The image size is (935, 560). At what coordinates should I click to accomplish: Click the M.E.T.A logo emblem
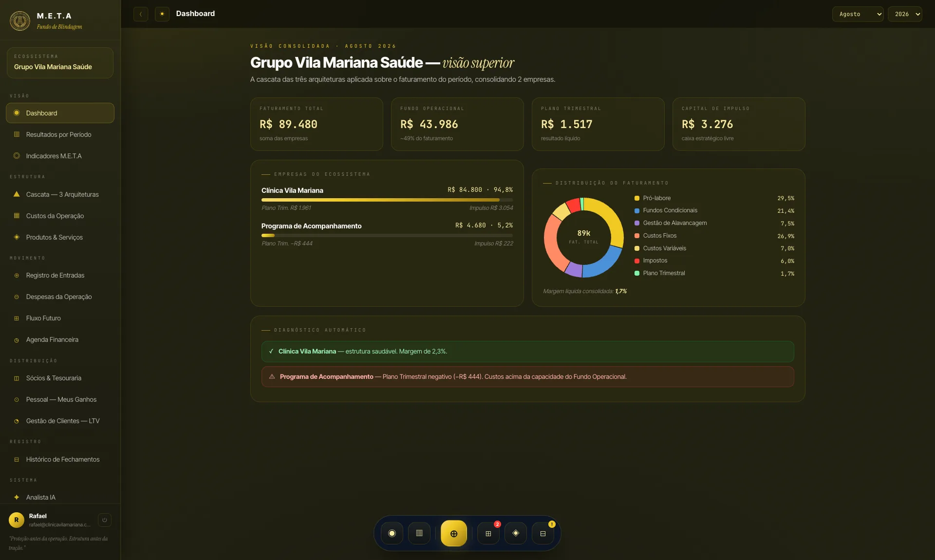[x=20, y=20]
